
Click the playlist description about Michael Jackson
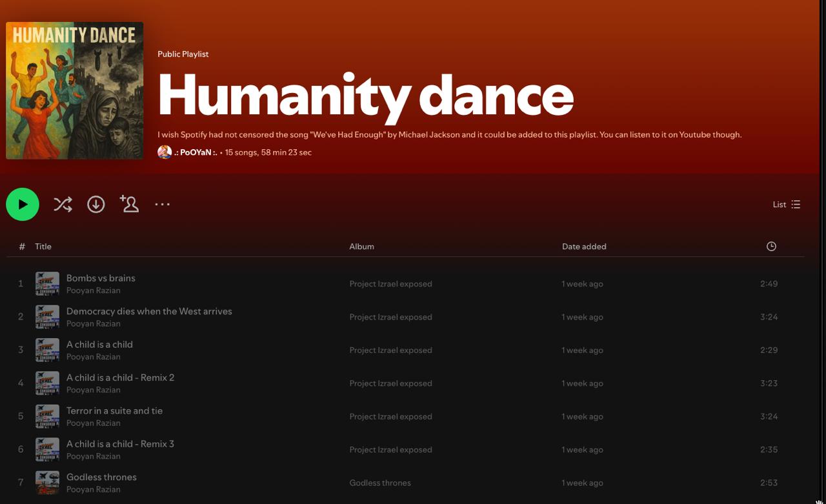(450, 135)
